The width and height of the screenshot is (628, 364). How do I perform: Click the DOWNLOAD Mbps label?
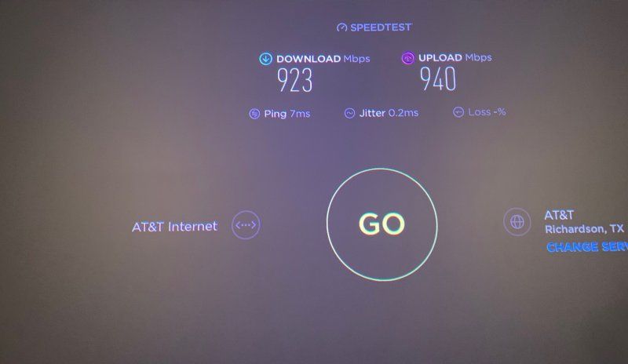tap(323, 59)
